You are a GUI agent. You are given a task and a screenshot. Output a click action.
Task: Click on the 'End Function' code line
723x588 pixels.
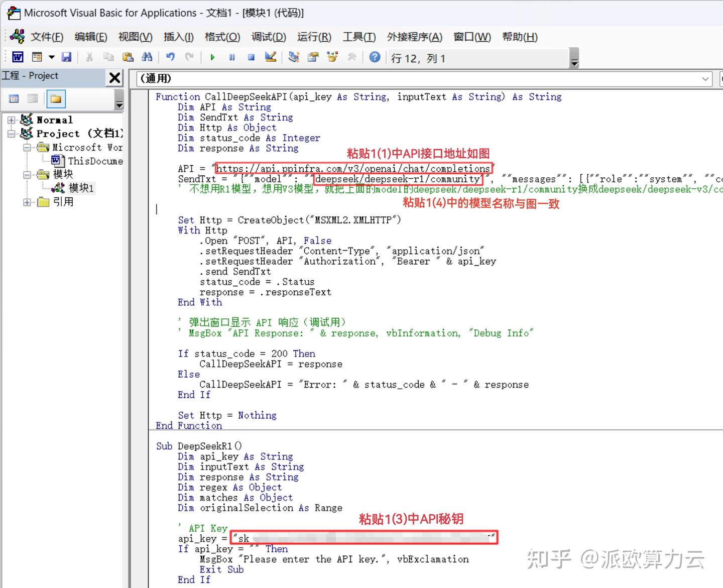[x=189, y=425]
